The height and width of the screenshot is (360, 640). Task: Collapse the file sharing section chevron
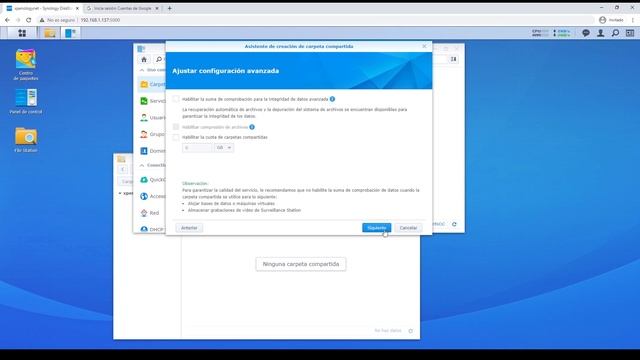click(x=142, y=70)
